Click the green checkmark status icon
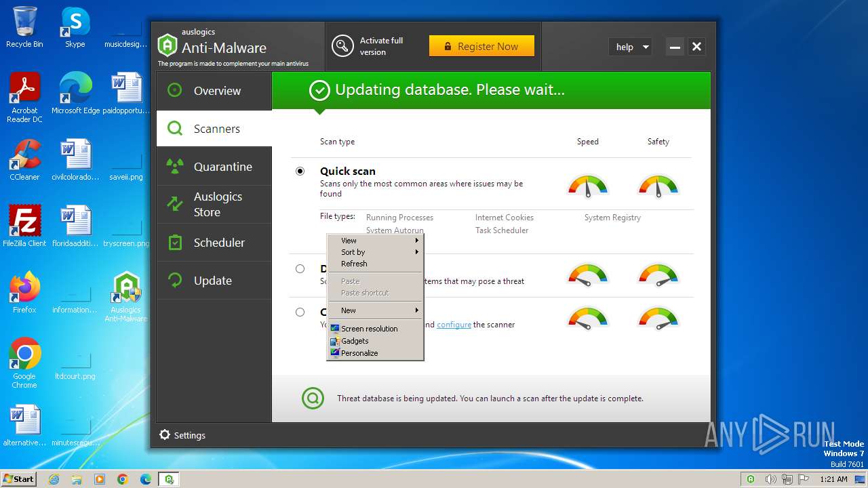868x488 pixels. tap(319, 90)
